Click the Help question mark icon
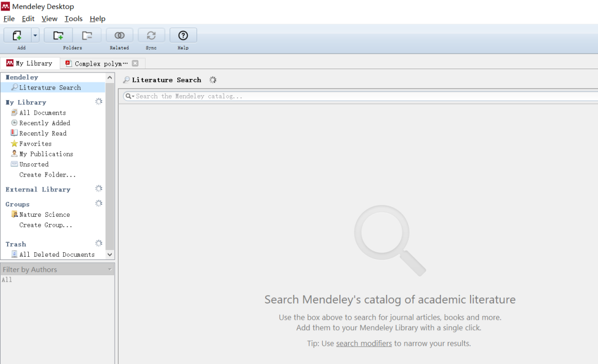This screenshot has width=598, height=364. click(x=183, y=35)
